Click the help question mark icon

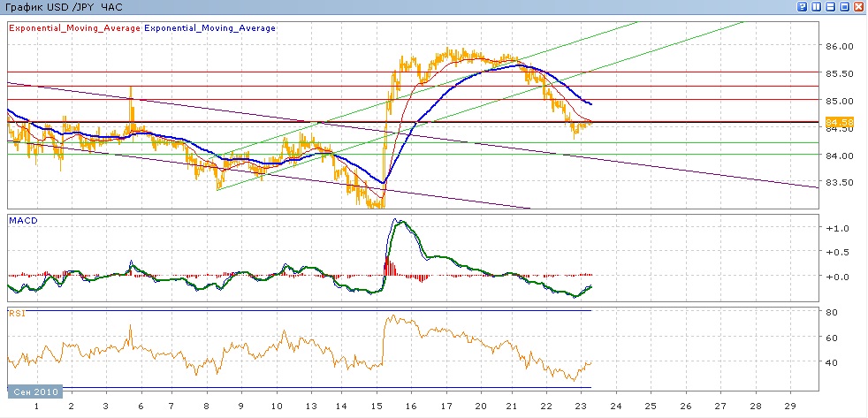(x=803, y=7)
